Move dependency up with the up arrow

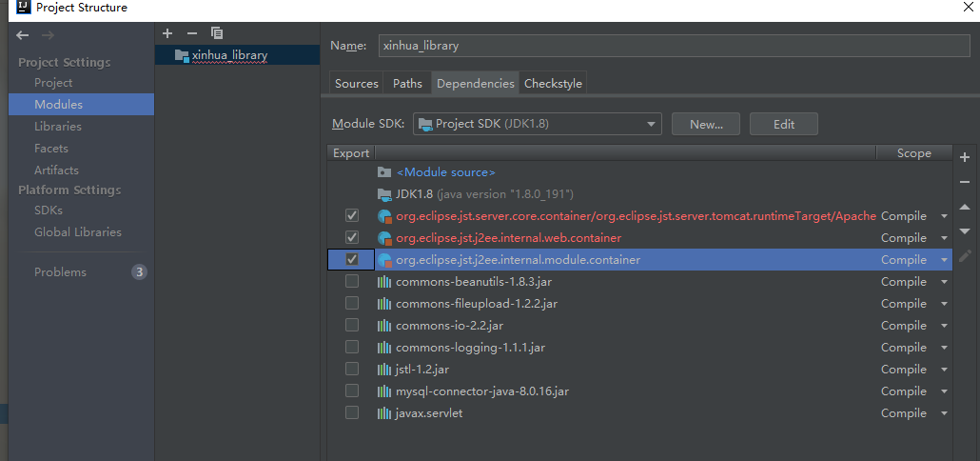[x=965, y=207]
